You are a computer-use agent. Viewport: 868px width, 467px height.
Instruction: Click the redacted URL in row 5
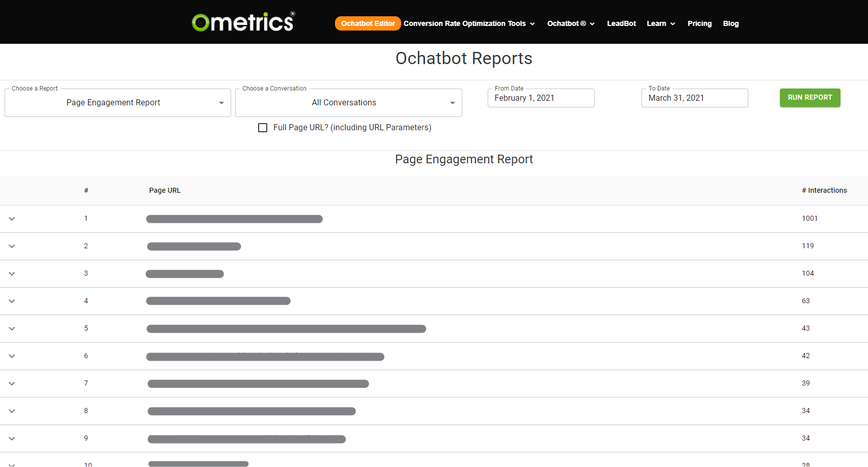tap(286, 329)
